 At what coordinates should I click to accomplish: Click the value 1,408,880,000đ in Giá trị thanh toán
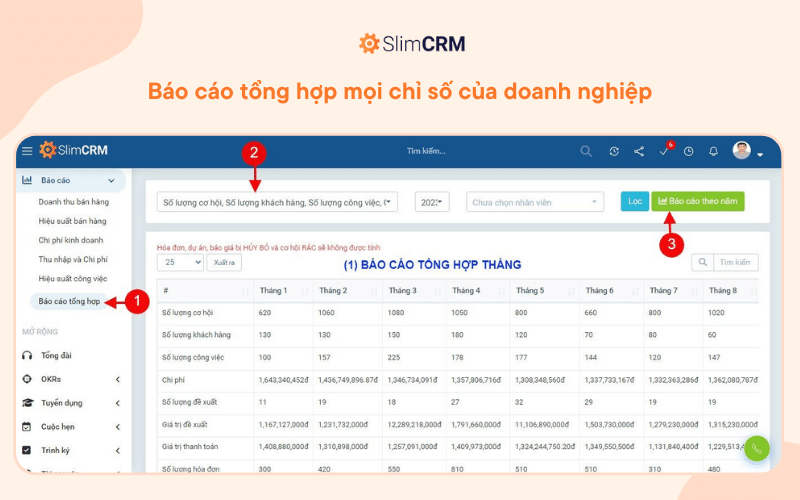click(x=283, y=446)
